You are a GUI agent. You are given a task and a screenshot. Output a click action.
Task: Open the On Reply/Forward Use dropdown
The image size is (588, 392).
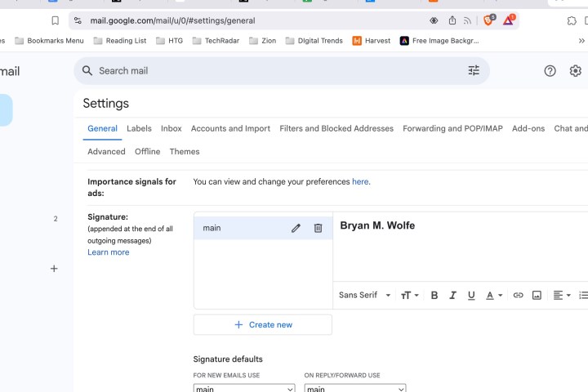(x=354, y=390)
